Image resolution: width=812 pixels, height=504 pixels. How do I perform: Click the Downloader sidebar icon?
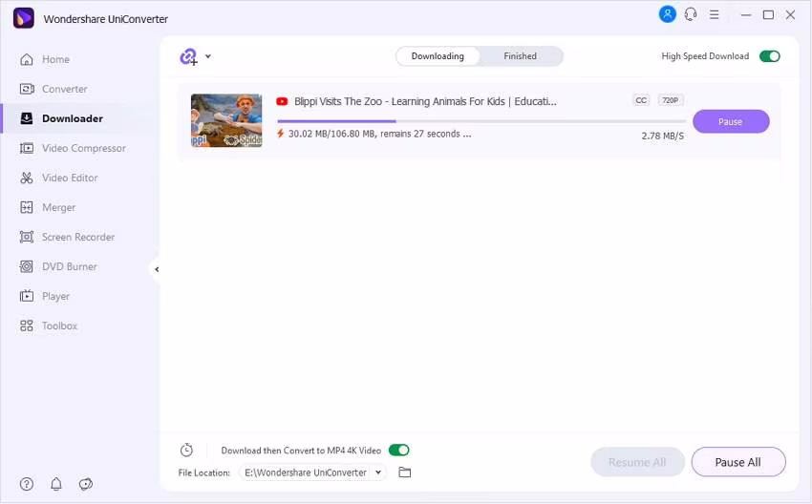(x=27, y=118)
